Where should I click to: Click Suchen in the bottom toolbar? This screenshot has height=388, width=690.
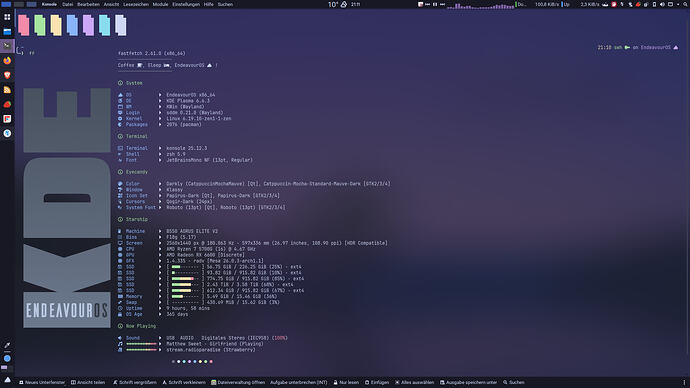click(514, 382)
